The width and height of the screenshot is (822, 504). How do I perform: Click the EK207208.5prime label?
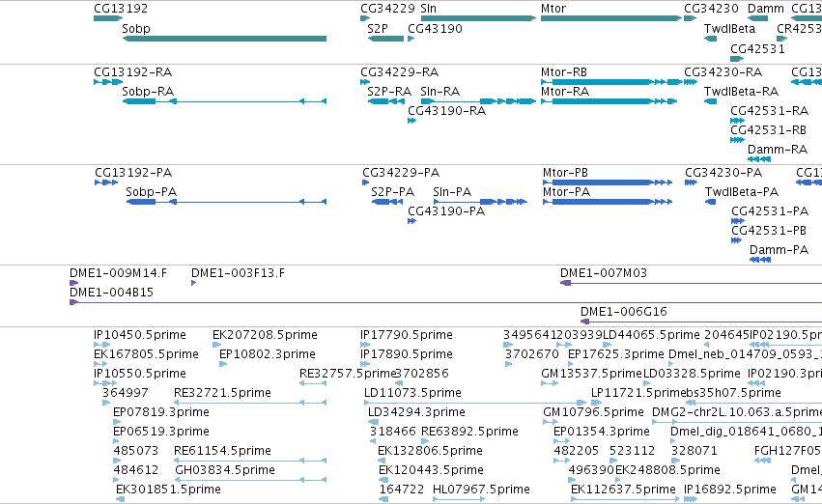pos(266,335)
